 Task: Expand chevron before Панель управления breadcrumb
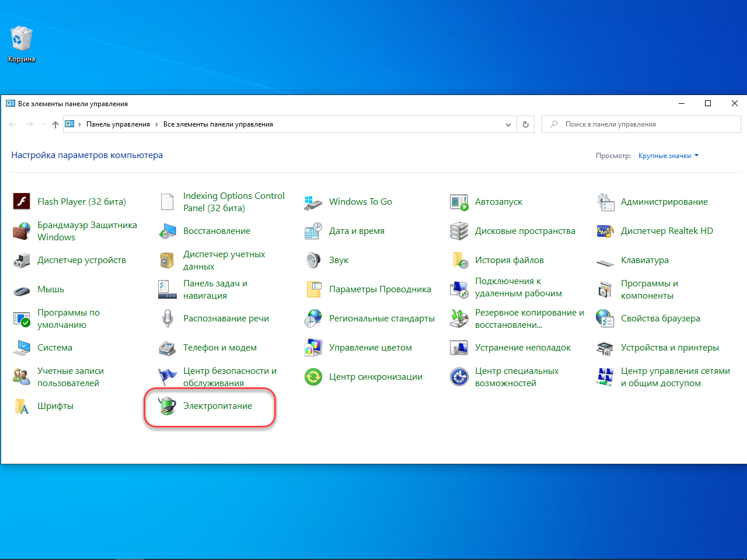(80, 124)
